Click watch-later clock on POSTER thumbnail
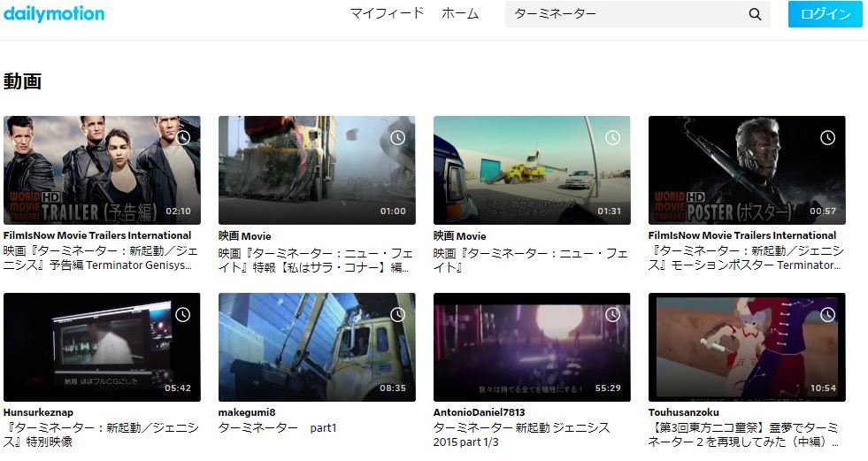 tap(827, 138)
